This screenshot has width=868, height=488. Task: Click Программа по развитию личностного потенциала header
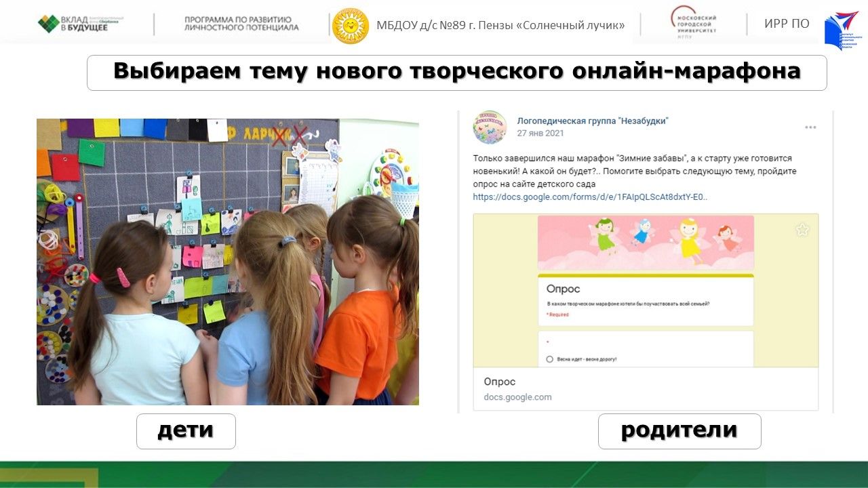point(241,24)
